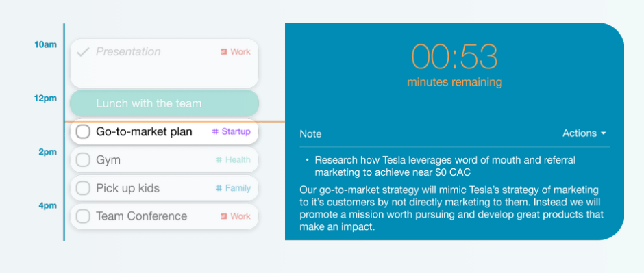Click the Family tag label
Image resolution: width=644 pixels, height=273 pixels.
[x=238, y=188]
